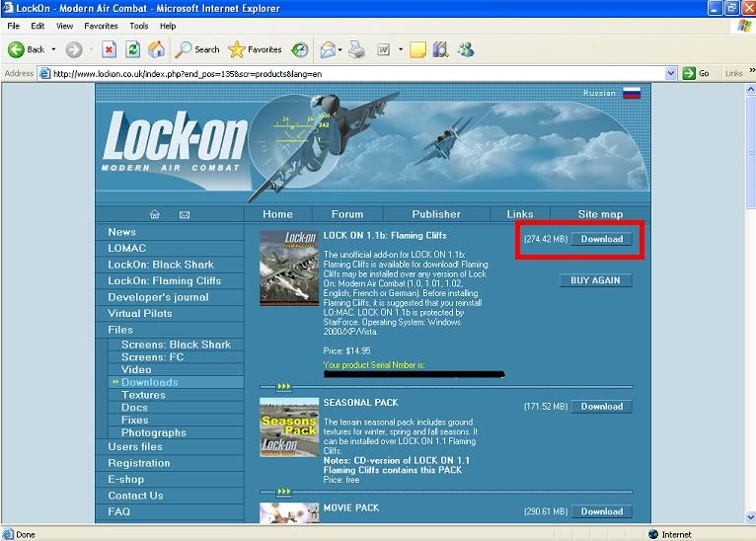The image size is (756, 541).
Task: Open the Forum navigation tab
Action: (x=347, y=214)
